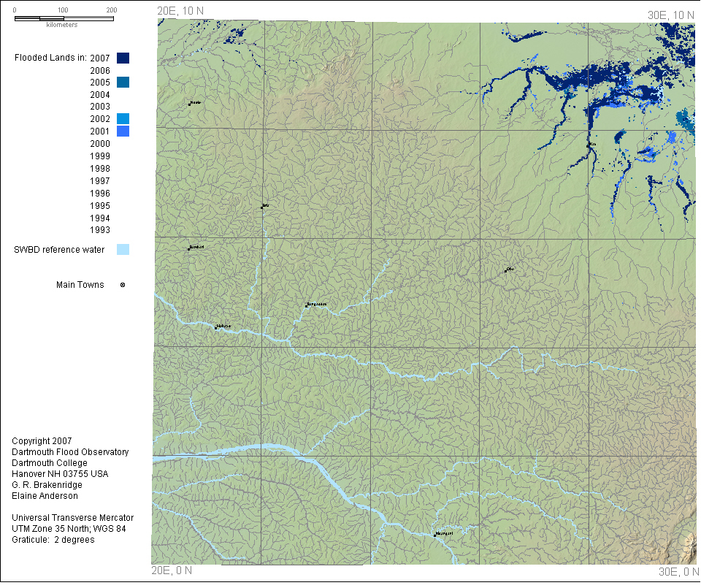701x588 pixels.
Task: Click the 2001 flooded lands color swatch
Action: (123, 131)
